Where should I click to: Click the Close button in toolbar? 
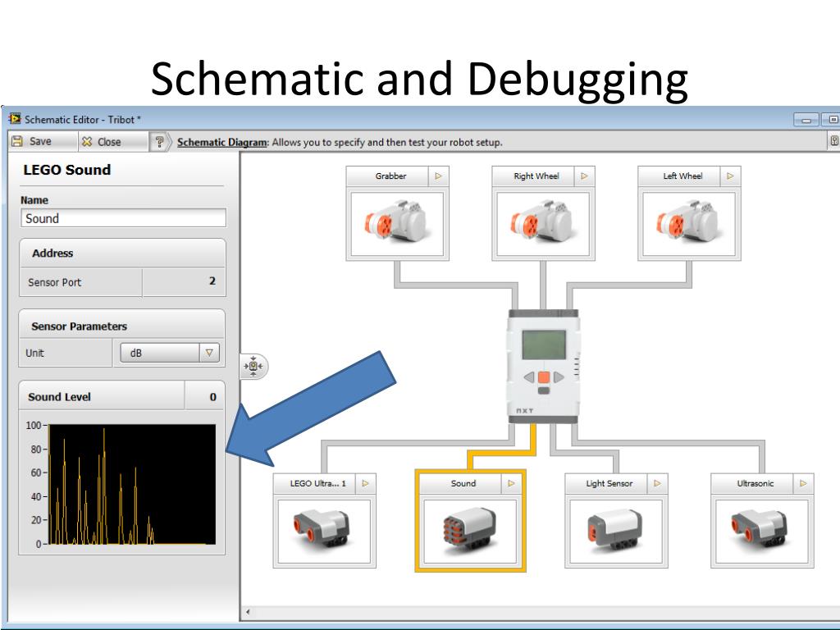coord(112,141)
